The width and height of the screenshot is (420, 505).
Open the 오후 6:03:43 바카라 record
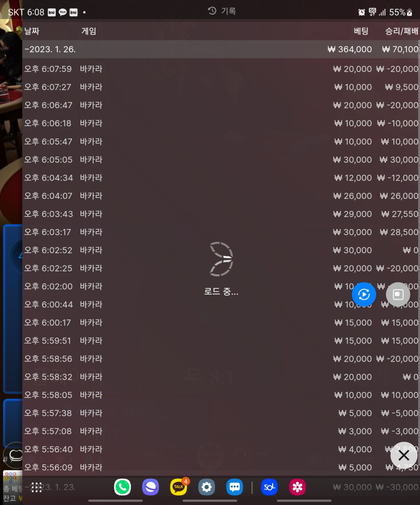point(221,214)
